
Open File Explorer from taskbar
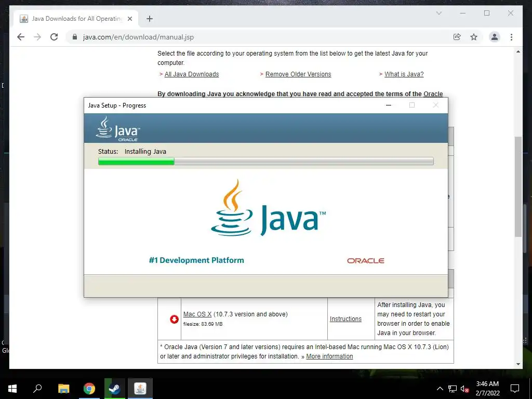click(x=63, y=389)
